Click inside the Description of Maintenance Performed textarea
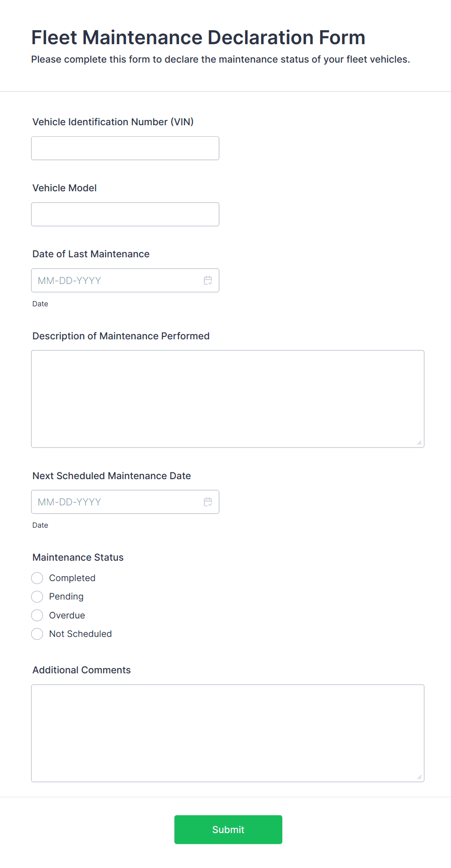The image size is (451, 868). [x=227, y=398]
